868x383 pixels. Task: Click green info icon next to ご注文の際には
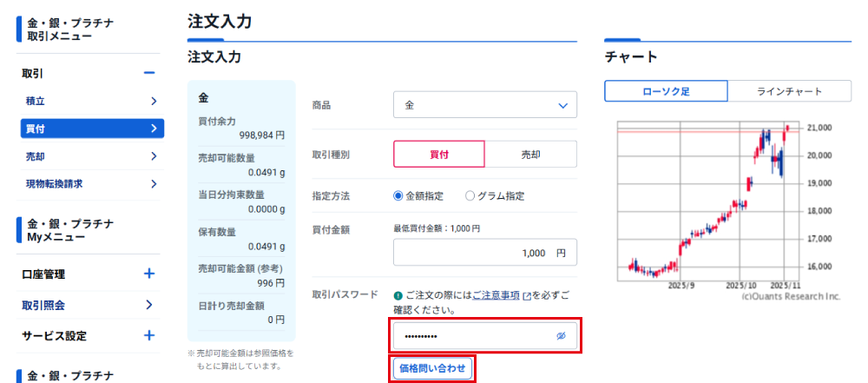[398, 295]
